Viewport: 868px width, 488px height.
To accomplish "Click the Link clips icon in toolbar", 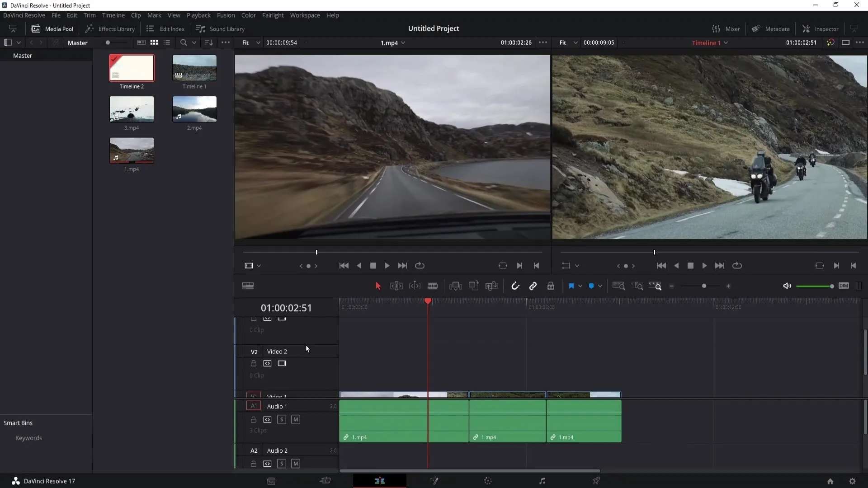I will [533, 286].
